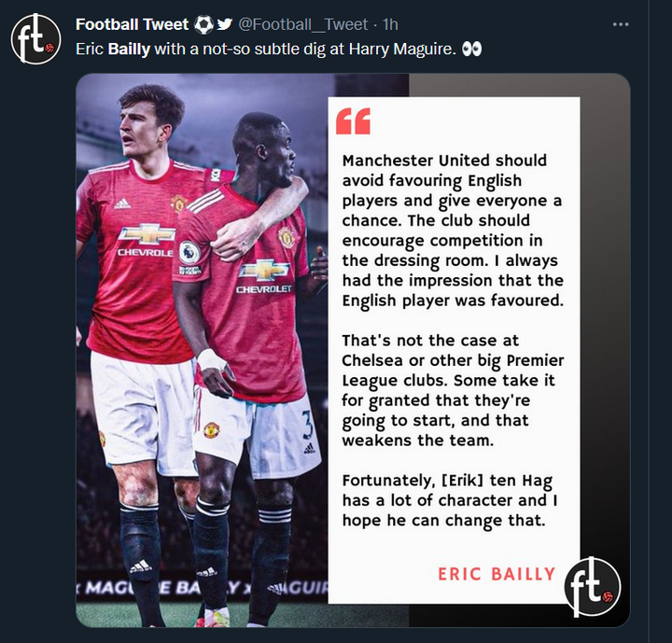Visit the @Football_Tweet handle link

302,24
